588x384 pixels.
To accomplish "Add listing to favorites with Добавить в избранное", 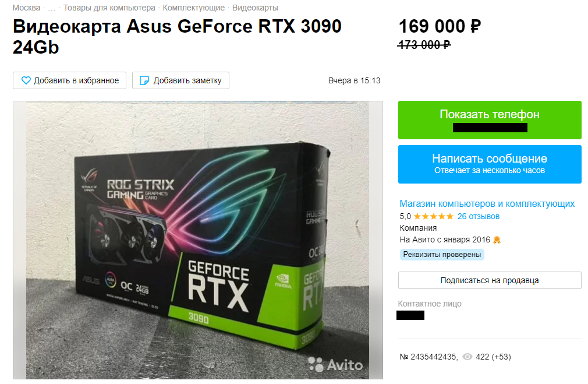I will [x=69, y=80].
